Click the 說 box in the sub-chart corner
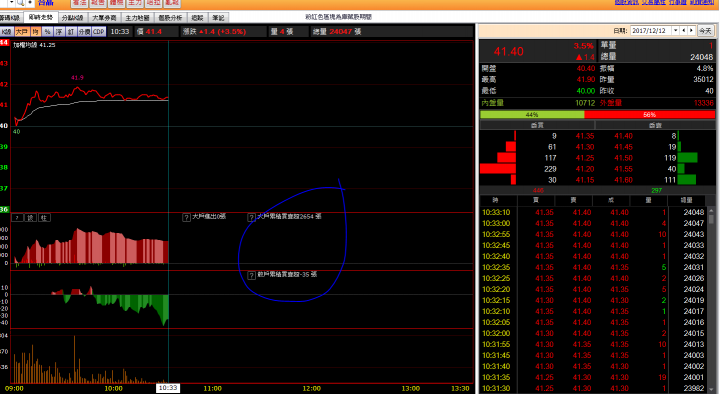The height and width of the screenshot is (394, 720). (30, 218)
